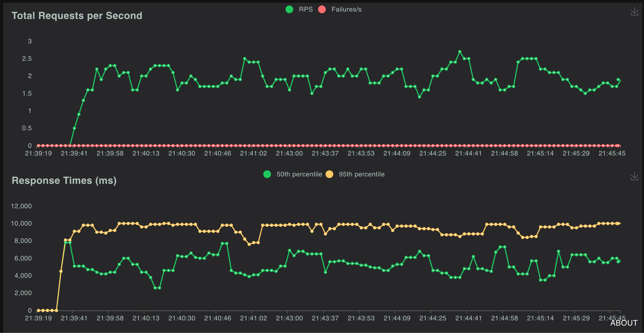644x333 pixels.
Task: Download the Total Requests per Second chart
Action: [x=634, y=12]
